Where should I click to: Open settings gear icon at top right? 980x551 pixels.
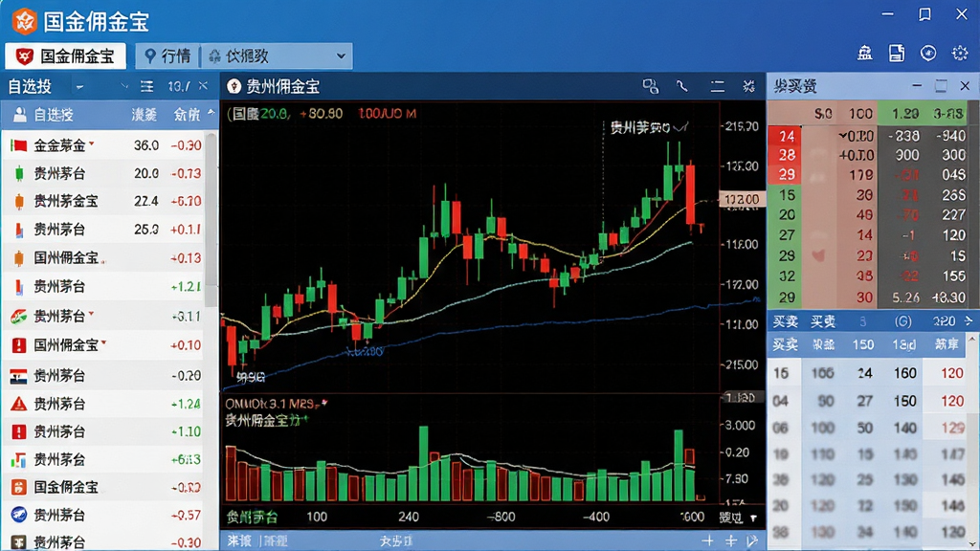coord(960,54)
